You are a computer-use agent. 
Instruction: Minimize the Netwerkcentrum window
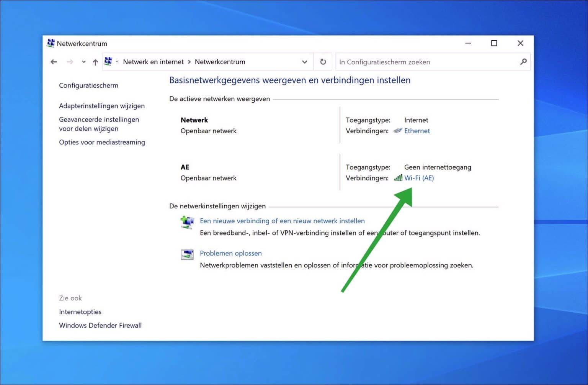(x=468, y=43)
